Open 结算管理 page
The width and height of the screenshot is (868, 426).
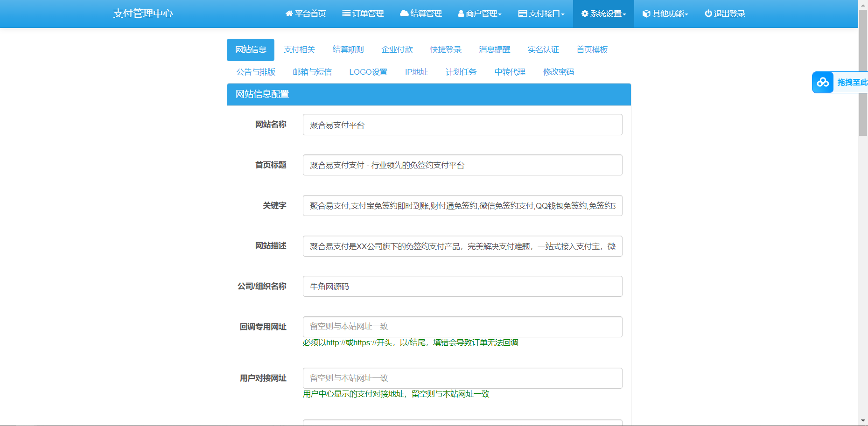[421, 14]
